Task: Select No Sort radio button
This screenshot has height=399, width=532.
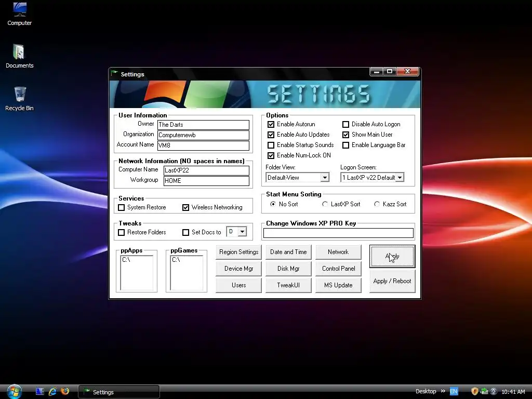Action: tap(273, 204)
